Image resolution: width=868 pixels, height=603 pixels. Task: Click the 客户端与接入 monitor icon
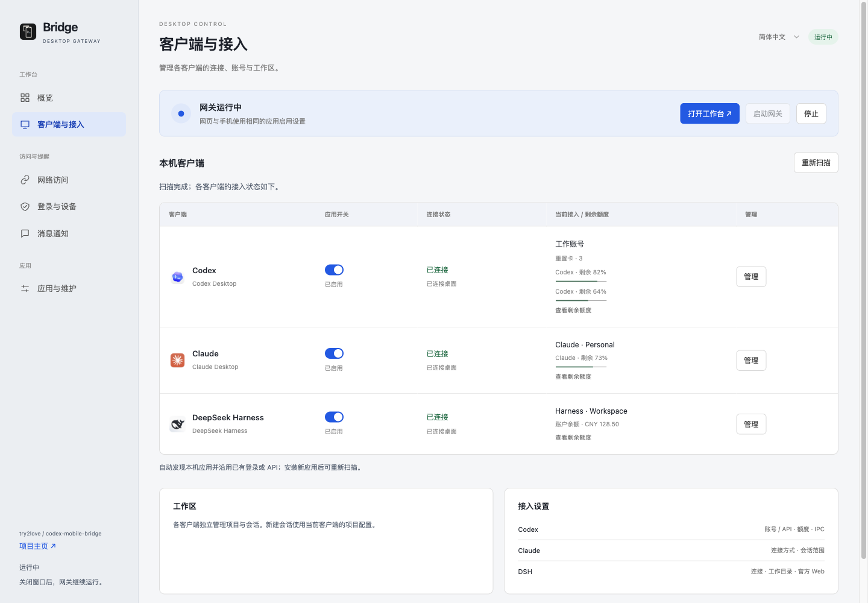pyautogui.click(x=25, y=125)
